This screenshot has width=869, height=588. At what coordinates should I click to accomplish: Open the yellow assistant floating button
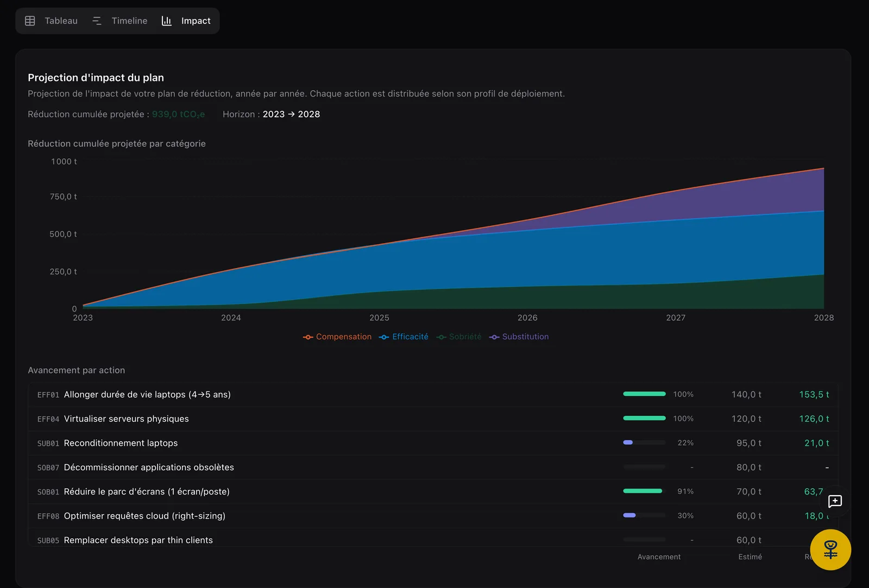pyautogui.click(x=830, y=549)
